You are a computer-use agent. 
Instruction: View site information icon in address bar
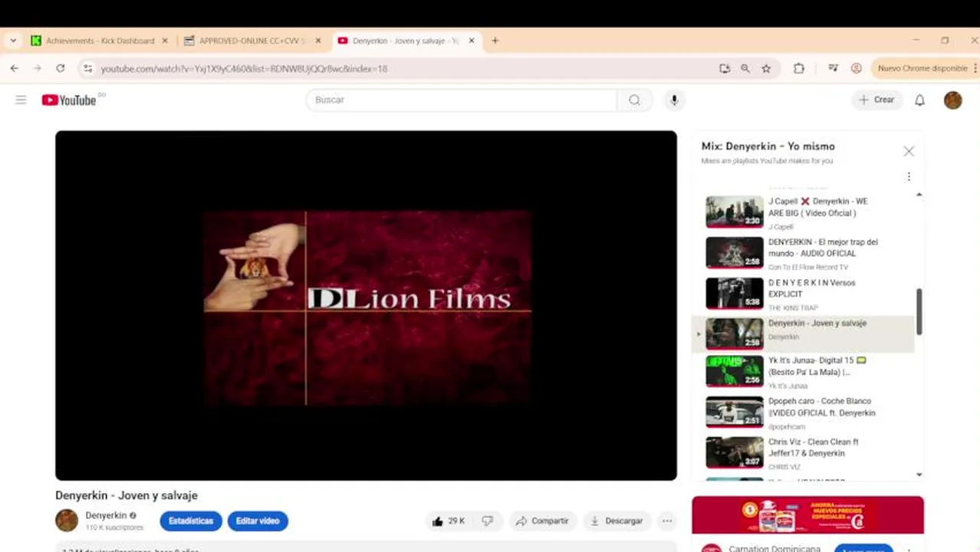pos(88,68)
